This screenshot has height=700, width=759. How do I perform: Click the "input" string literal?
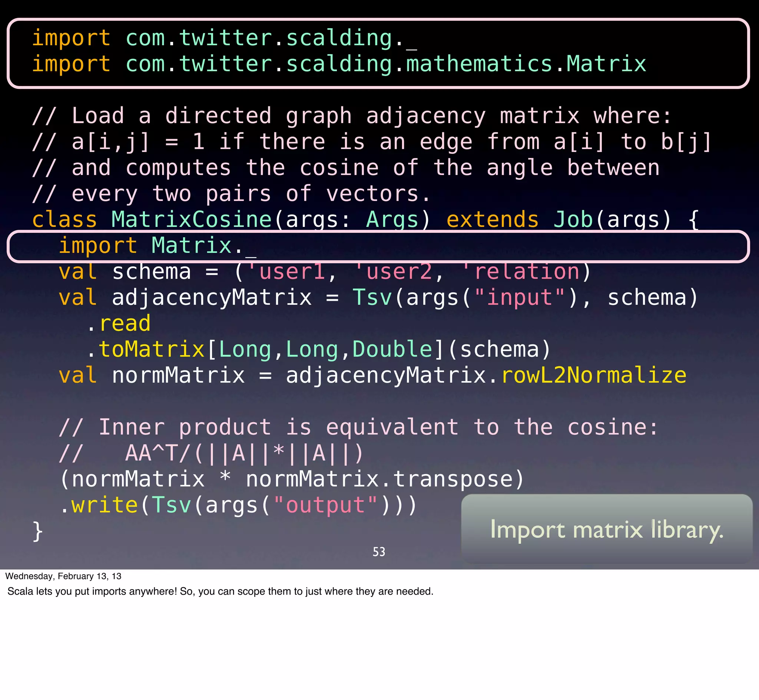(x=519, y=298)
